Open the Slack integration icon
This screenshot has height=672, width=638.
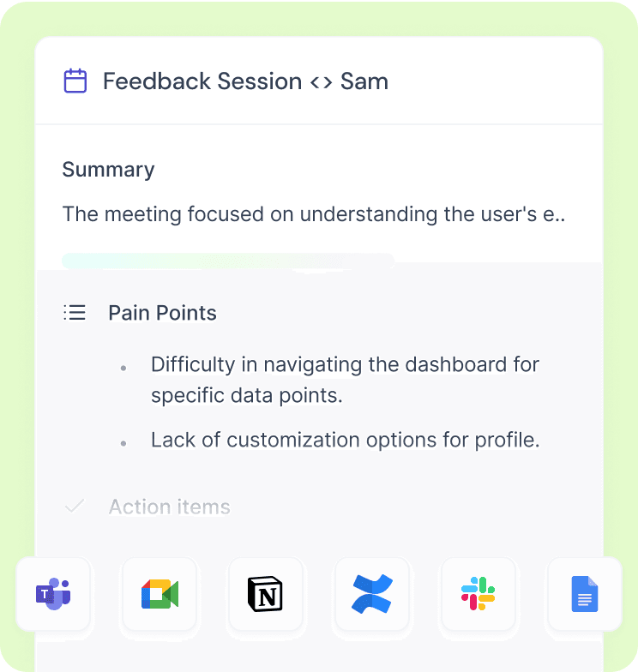pos(478,594)
